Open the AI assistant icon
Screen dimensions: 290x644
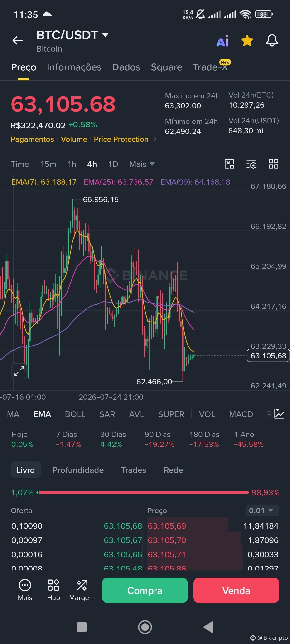click(223, 41)
